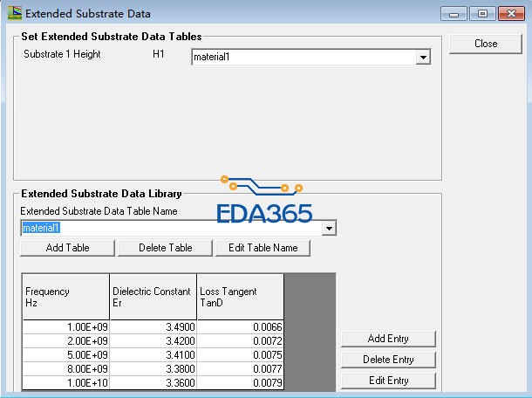
Task: Click the Edit Table Name button
Action: point(263,248)
